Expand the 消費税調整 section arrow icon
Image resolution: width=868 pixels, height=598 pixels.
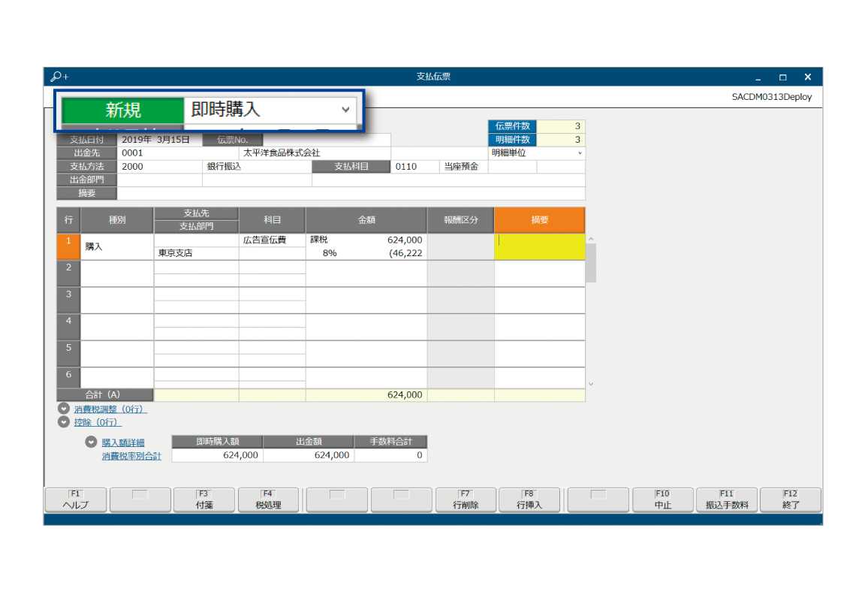tap(63, 409)
